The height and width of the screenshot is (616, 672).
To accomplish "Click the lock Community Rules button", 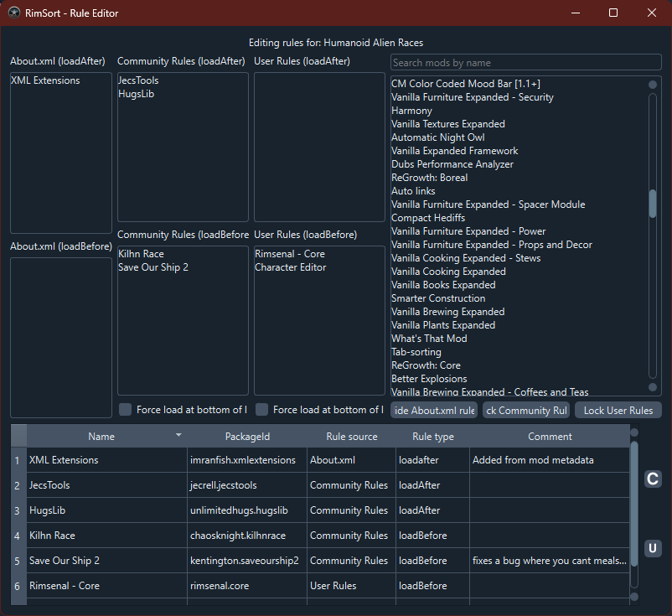I will [526, 410].
